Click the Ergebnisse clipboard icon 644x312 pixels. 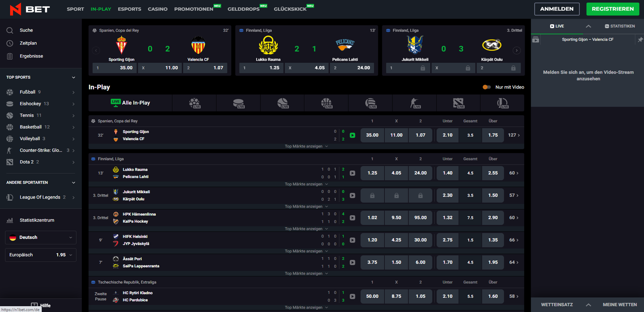coord(10,56)
